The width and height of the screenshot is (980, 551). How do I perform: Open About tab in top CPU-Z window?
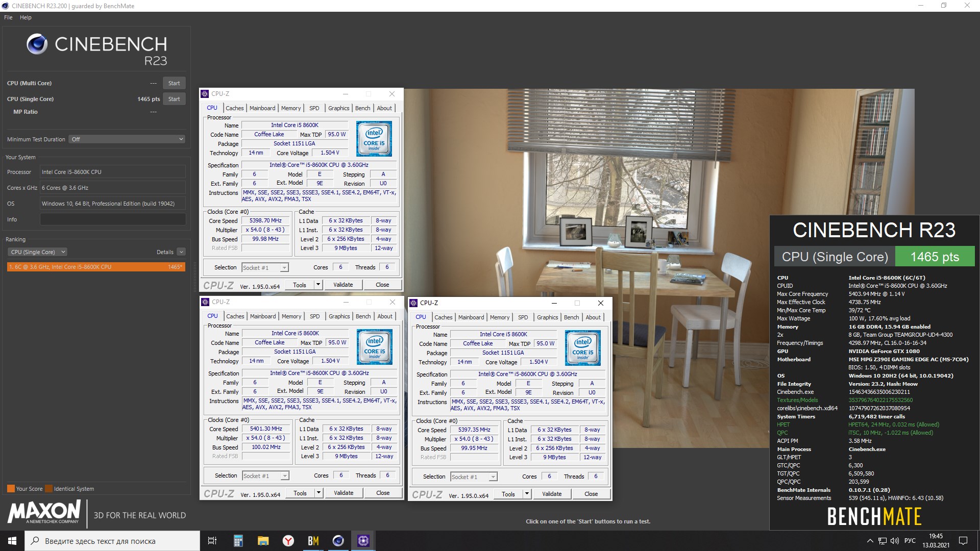click(385, 108)
